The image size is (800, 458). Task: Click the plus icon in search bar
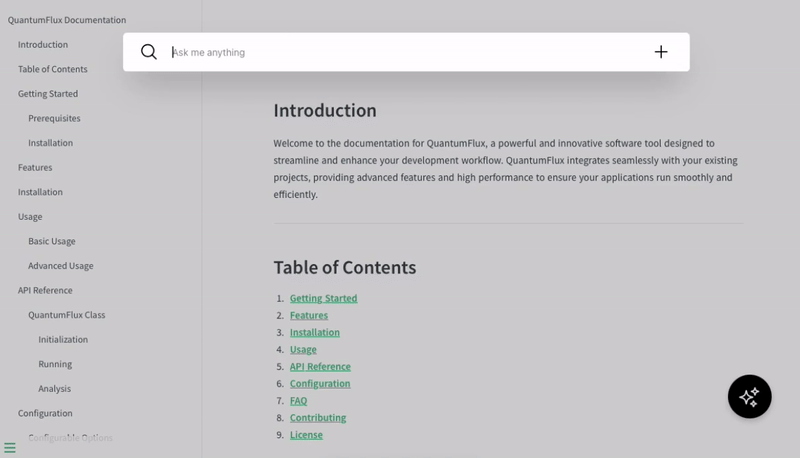coord(661,52)
